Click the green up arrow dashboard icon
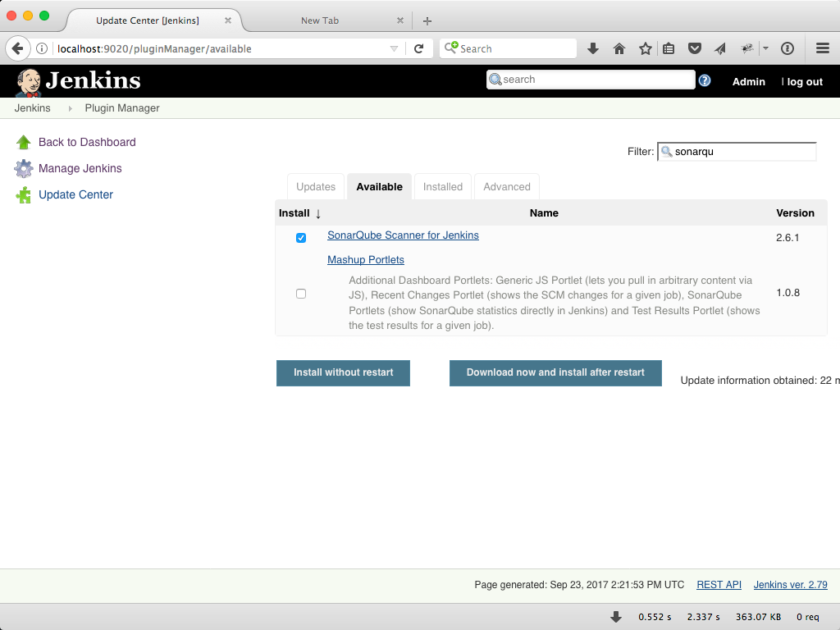The width and height of the screenshot is (840, 630). pyautogui.click(x=24, y=142)
